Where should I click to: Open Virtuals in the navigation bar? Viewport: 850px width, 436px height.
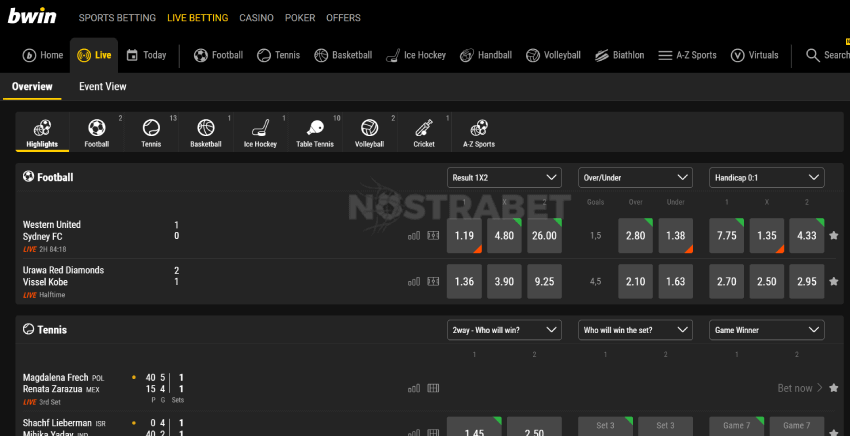tap(755, 55)
